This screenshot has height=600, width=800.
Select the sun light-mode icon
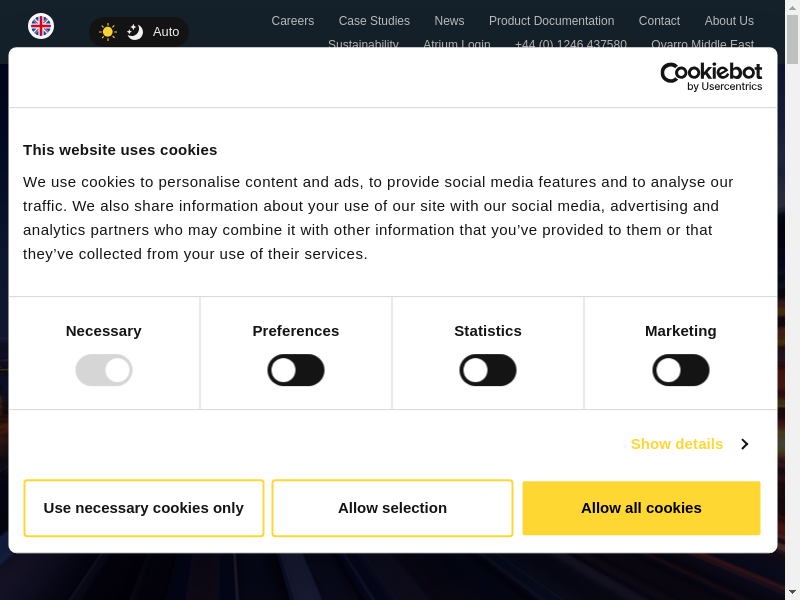(108, 32)
